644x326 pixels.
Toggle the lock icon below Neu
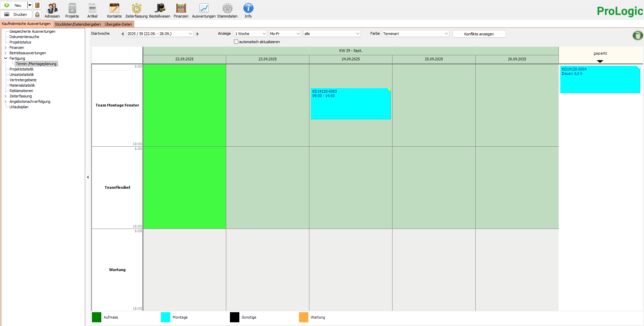37,14
